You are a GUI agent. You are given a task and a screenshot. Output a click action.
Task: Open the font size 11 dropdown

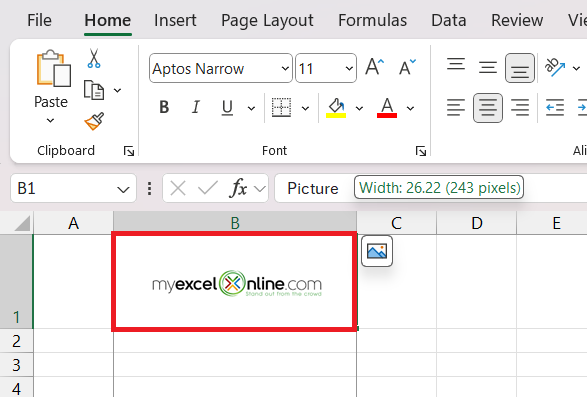point(349,69)
